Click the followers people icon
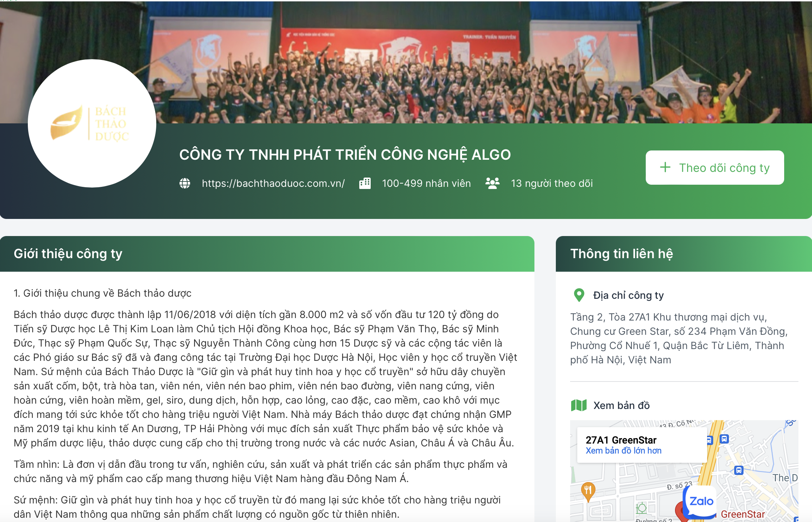Screen dimensions: 812x522 [x=492, y=183]
